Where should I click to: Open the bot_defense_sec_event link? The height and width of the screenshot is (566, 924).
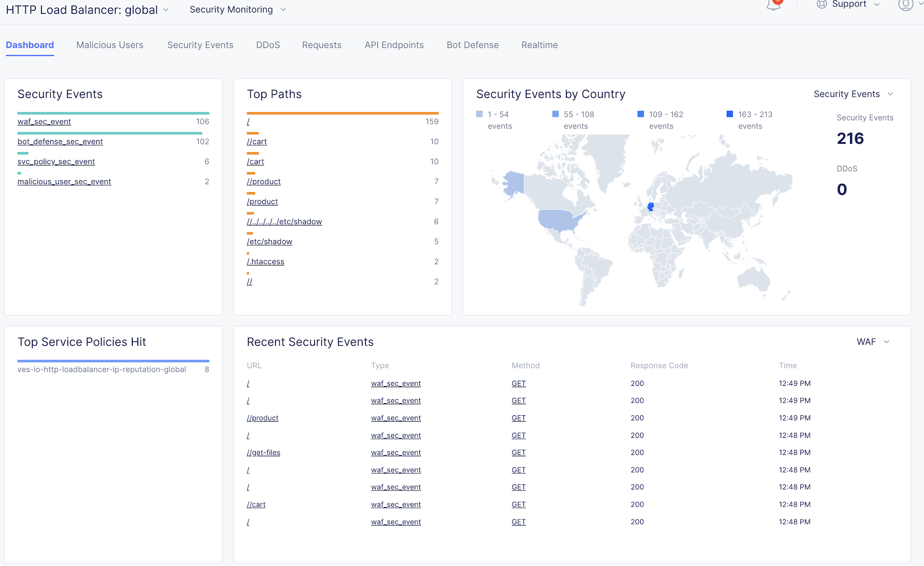tap(60, 142)
